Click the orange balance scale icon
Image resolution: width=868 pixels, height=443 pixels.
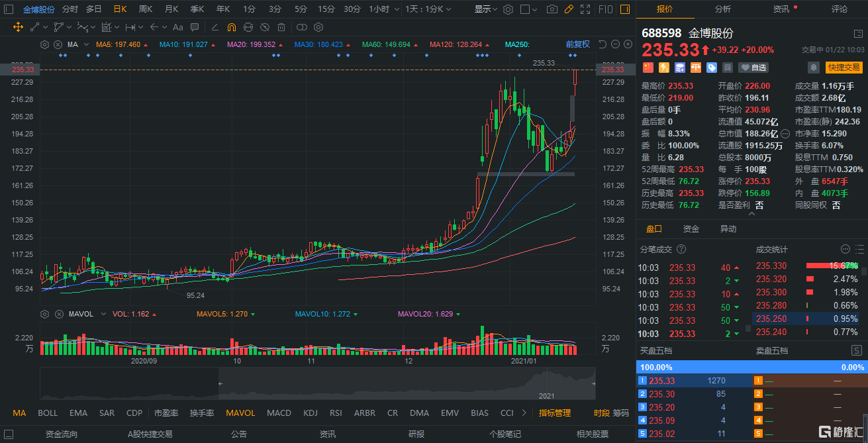tap(696, 68)
